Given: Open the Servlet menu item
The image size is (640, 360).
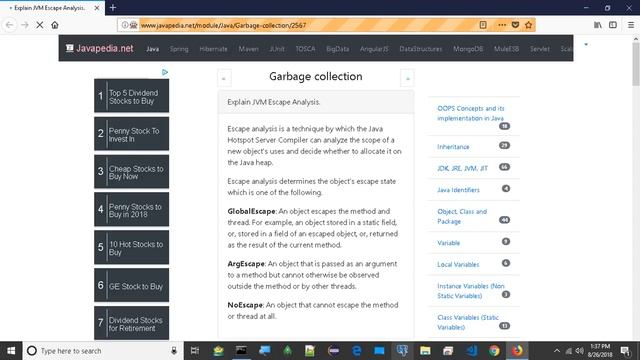Looking at the screenshot, I should [x=540, y=49].
